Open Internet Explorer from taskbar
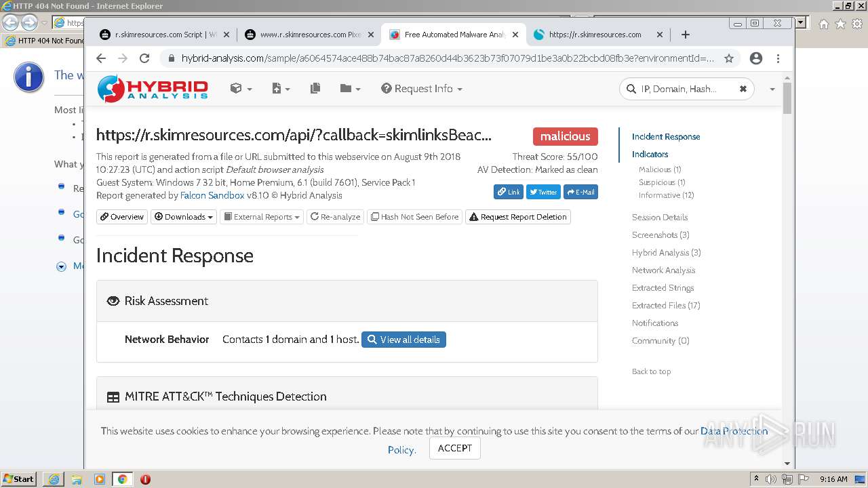 point(54,479)
